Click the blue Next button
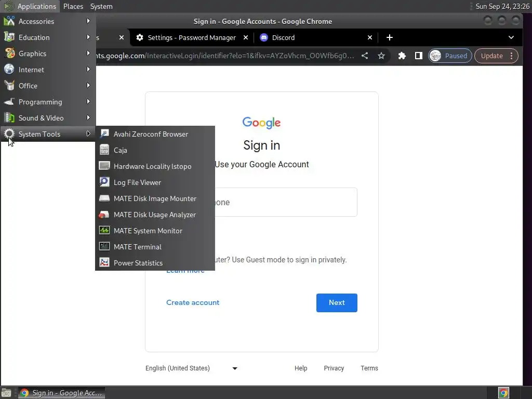The width and height of the screenshot is (532, 399). click(337, 303)
